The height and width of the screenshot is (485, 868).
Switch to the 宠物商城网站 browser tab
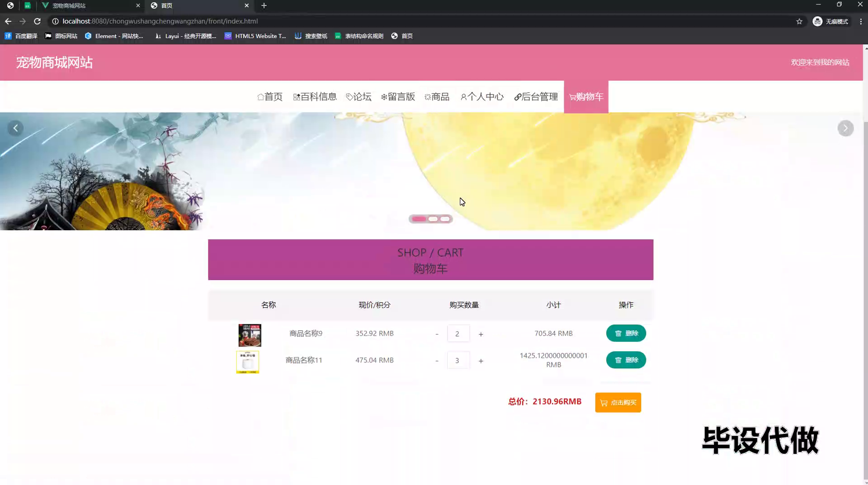pos(90,5)
